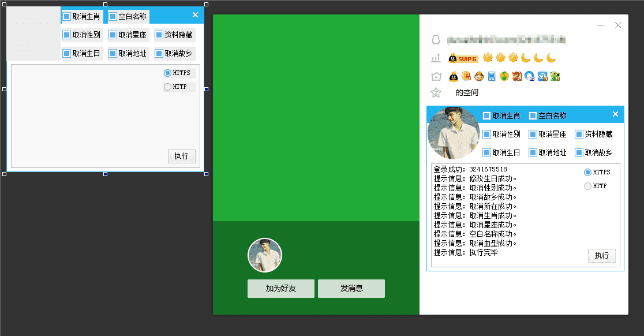Click the empty log box in the design form
The height and width of the screenshot is (336, 644).
coord(106,116)
